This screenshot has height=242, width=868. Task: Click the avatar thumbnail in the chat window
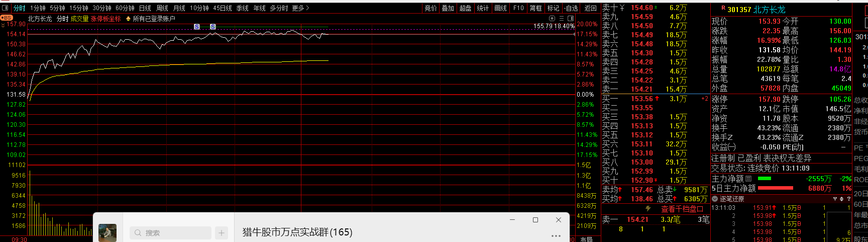pyautogui.click(x=107, y=233)
